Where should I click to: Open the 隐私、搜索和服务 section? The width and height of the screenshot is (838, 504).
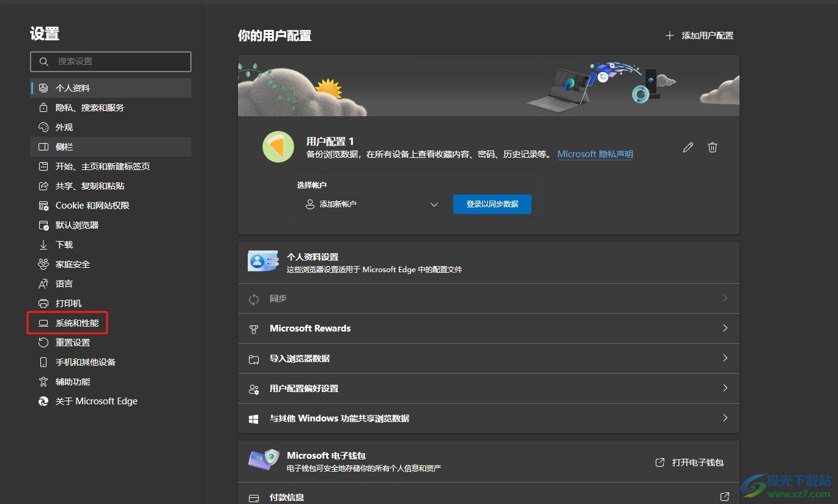click(x=111, y=108)
